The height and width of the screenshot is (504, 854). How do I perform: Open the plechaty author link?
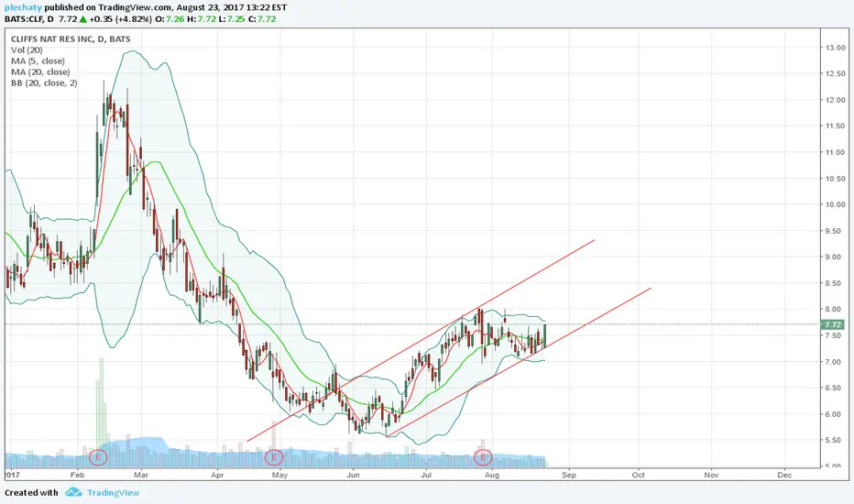(24, 7)
